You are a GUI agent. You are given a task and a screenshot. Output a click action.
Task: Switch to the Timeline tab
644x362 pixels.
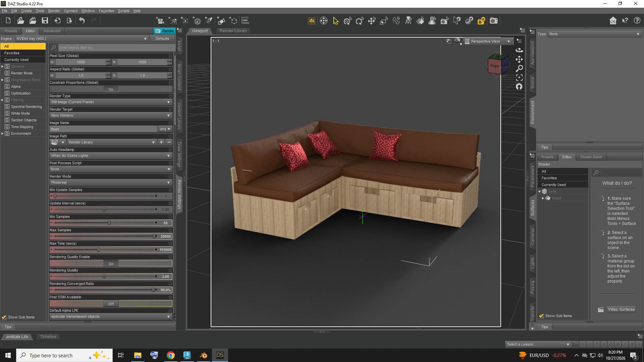click(48, 337)
